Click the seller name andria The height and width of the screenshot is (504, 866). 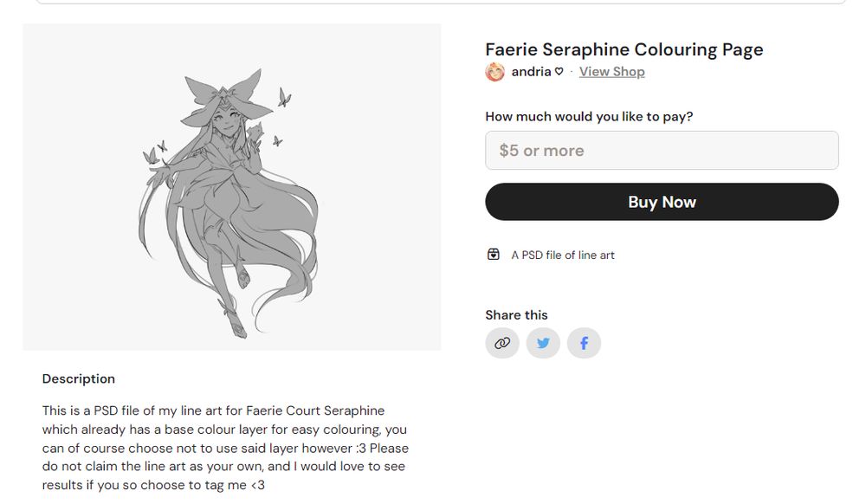531,72
